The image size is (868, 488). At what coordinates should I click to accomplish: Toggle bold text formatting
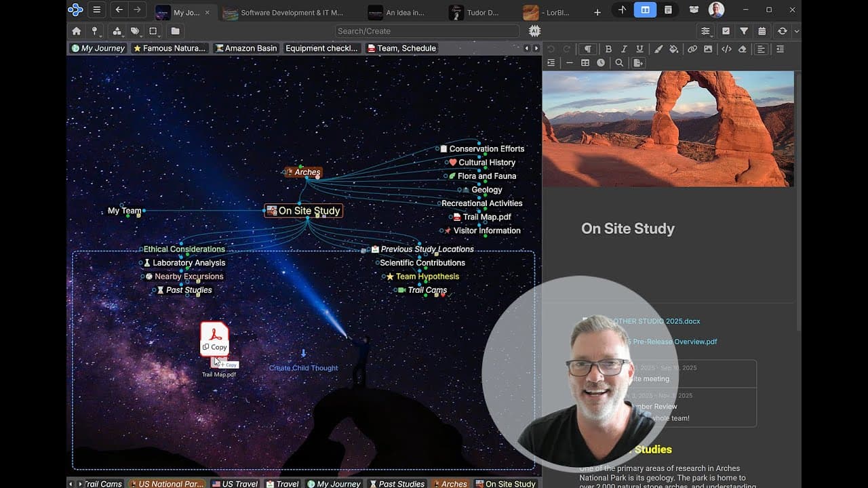pyautogui.click(x=608, y=49)
